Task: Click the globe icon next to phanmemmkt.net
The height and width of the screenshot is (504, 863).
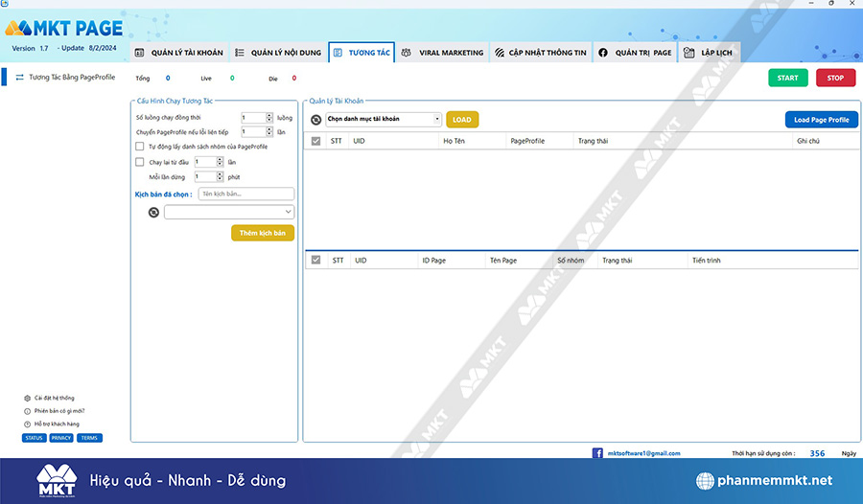Action: tap(705, 480)
